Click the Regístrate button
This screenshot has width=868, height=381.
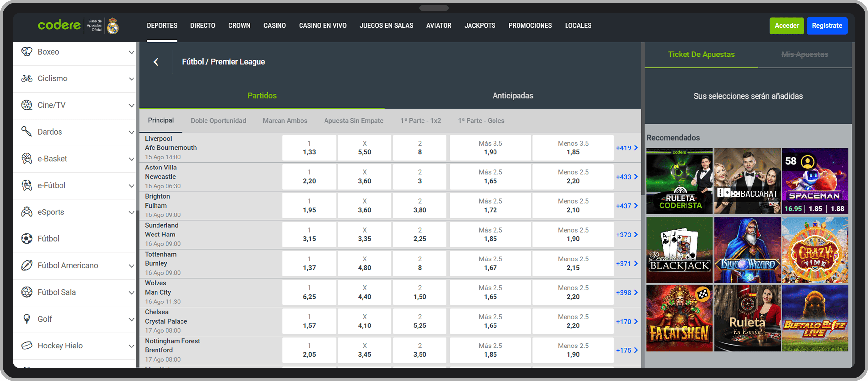tap(827, 26)
